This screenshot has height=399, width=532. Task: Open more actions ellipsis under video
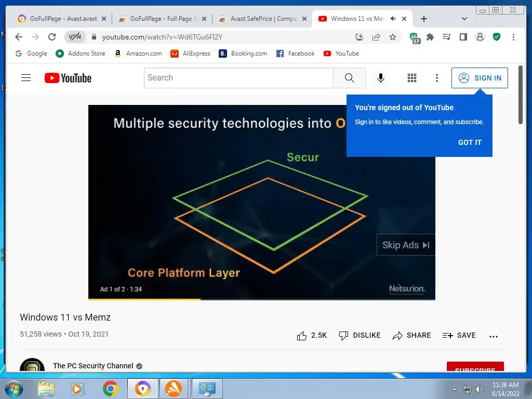click(x=494, y=336)
